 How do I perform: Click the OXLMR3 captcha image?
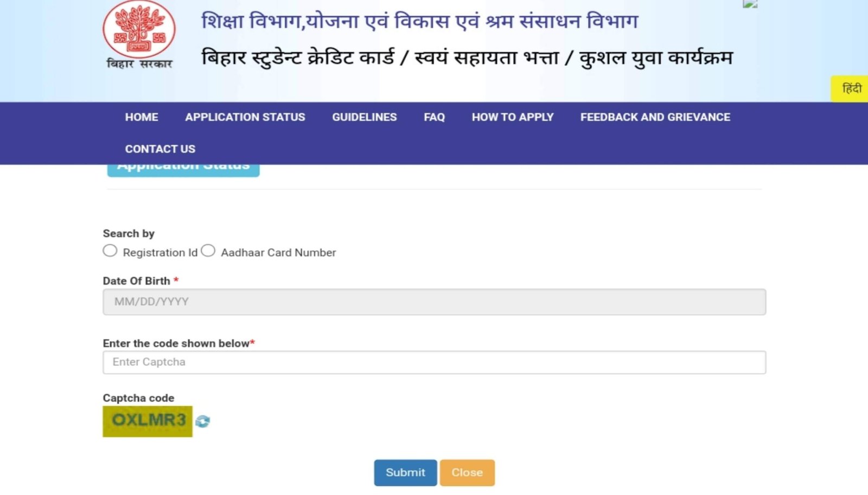(147, 421)
